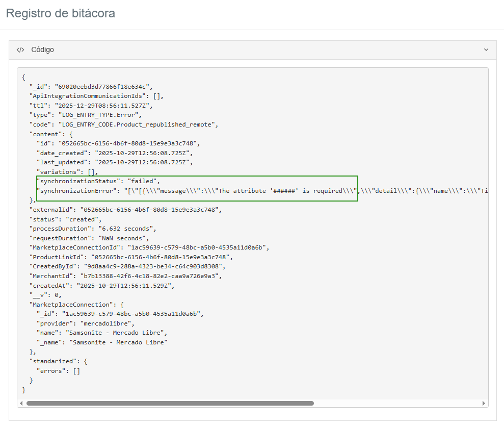Viewport: 504px width, 425px height.
Task: Click the horizontal scrollbar left arrow
Action: point(21,403)
